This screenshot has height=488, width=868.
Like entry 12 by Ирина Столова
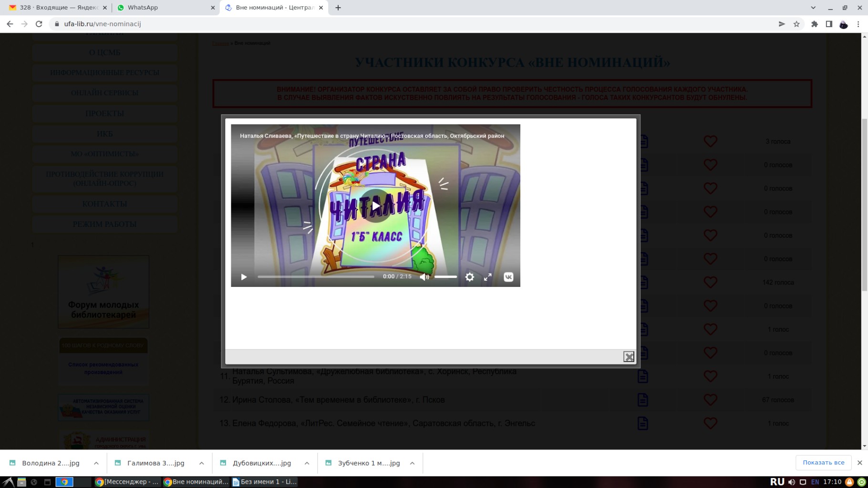pos(710,400)
